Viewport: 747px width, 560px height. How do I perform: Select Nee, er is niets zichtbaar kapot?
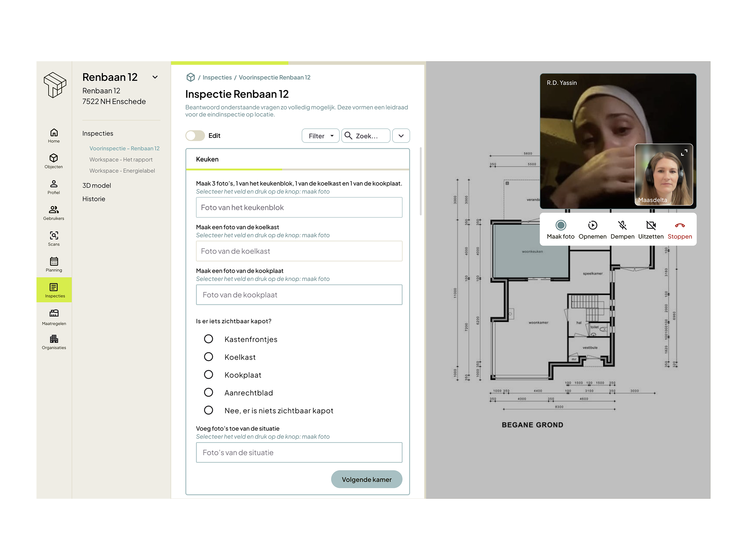209,411
